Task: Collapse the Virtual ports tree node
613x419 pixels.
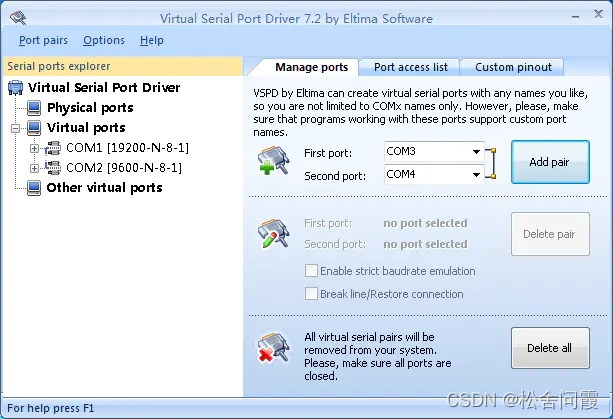Action: pos(15,128)
